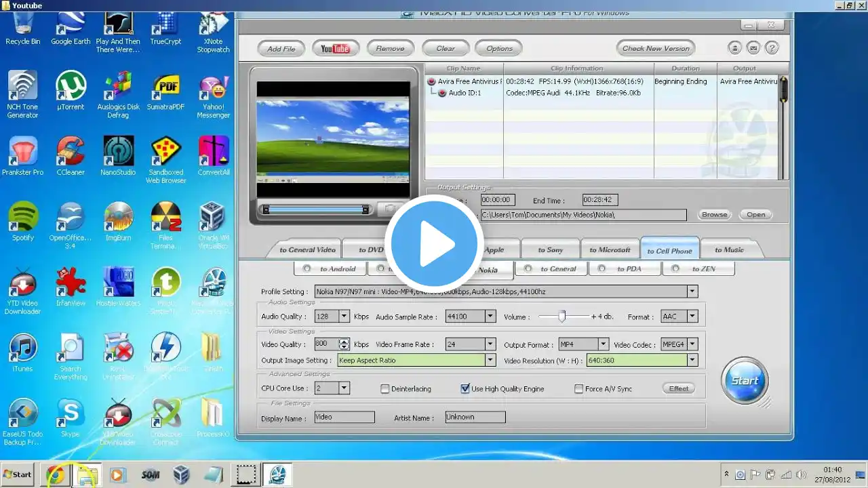Launch NCH Tone Generator shortcut
Viewport: 868px width, 488px height.
(x=22, y=95)
